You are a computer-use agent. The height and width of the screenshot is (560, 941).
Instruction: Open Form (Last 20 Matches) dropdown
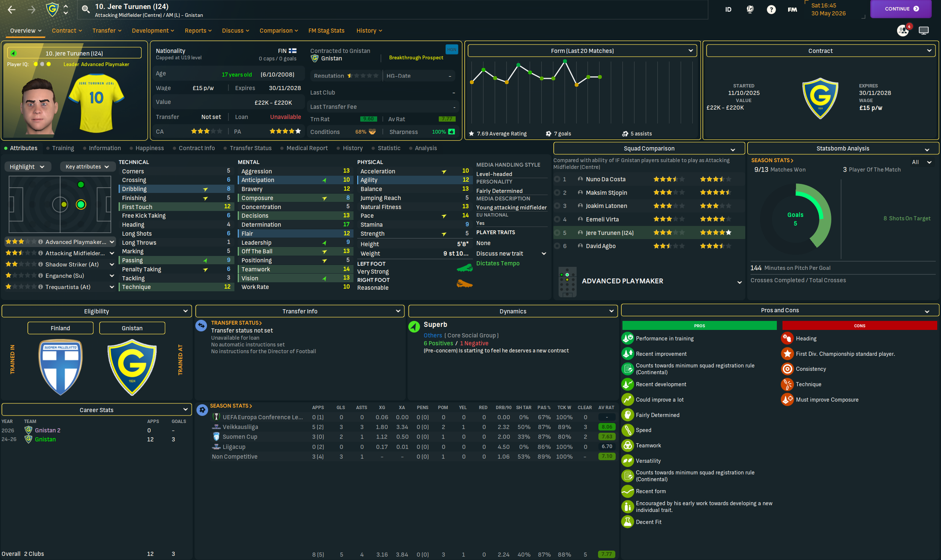[582, 51]
